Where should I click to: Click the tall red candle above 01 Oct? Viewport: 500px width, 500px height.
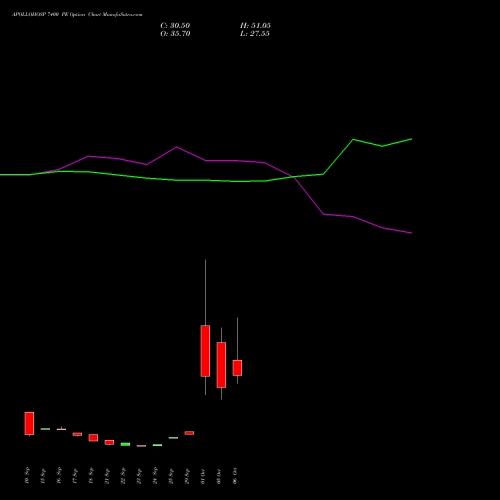pos(205,351)
